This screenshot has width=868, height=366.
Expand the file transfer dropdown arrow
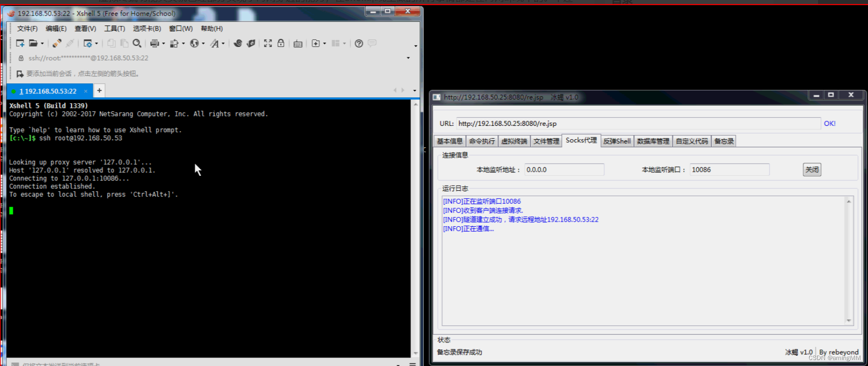click(183, 43)
